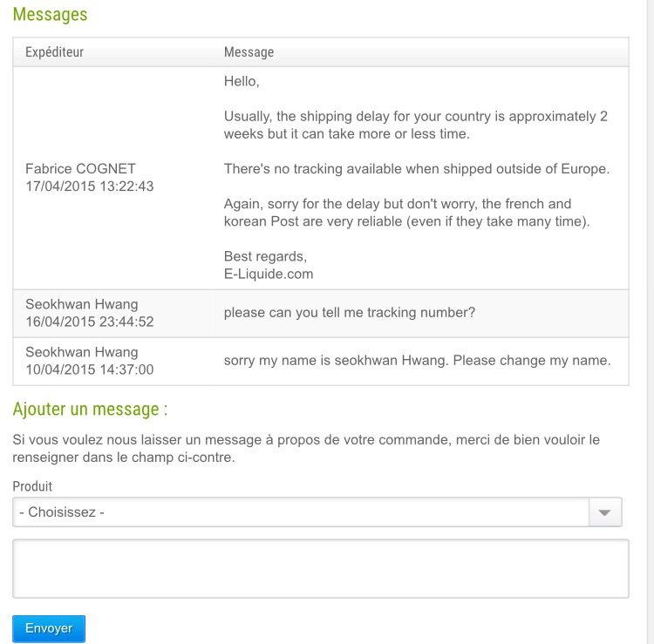654x644 pixels.
Task: Click the green Messages heading
Action: click(50, 15)
